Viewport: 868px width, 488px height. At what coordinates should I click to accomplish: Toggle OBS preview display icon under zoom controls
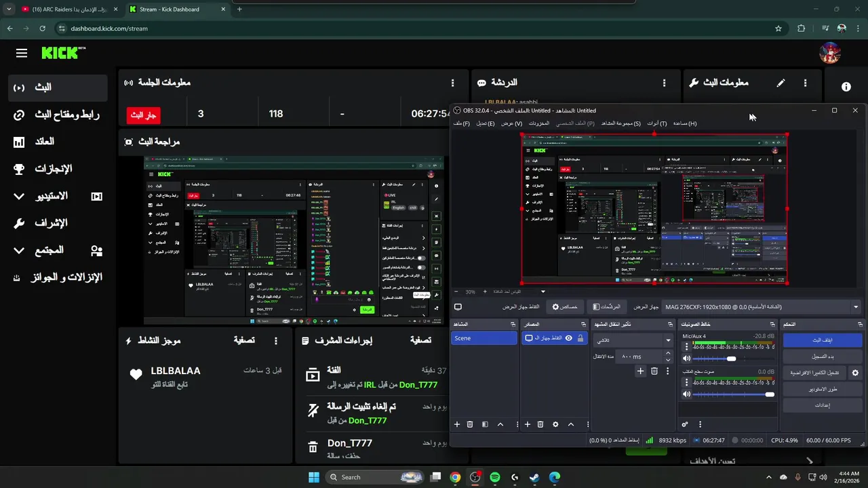point(458,307)
